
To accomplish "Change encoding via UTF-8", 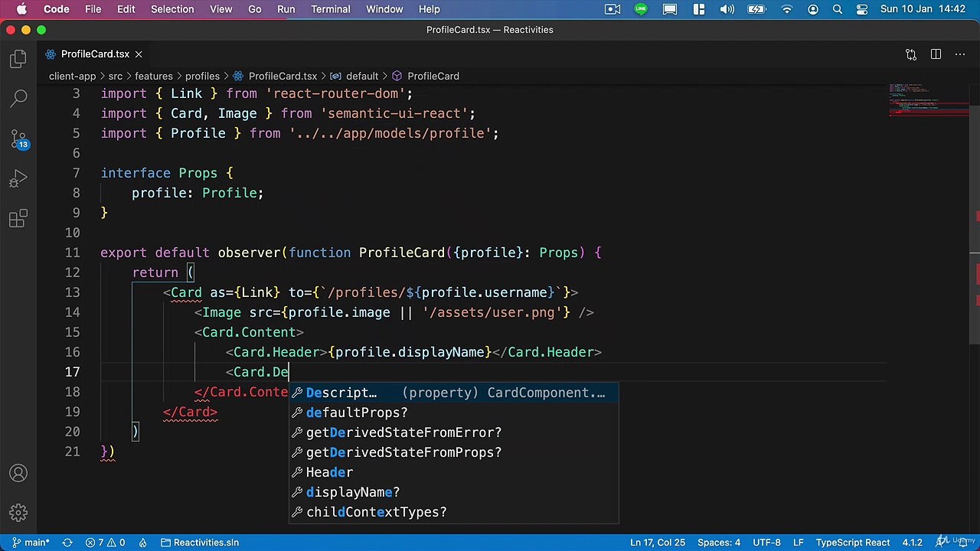I will click(x=766, y=543).
